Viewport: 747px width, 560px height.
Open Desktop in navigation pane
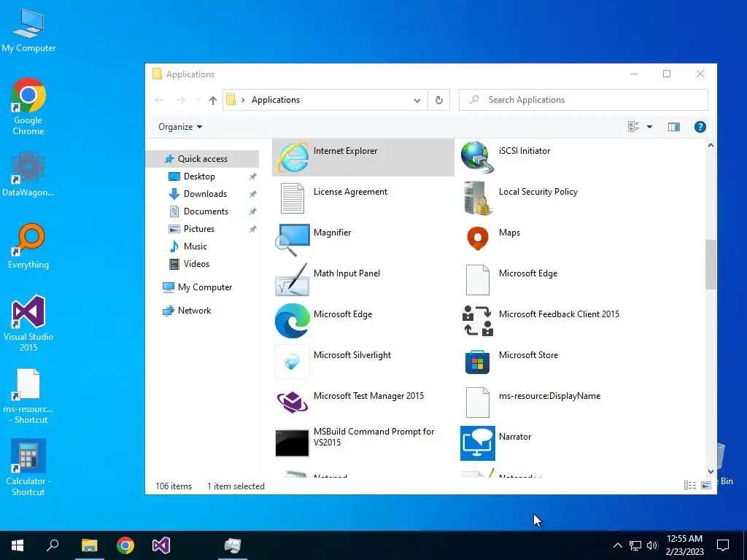click(x=199, y=176)
